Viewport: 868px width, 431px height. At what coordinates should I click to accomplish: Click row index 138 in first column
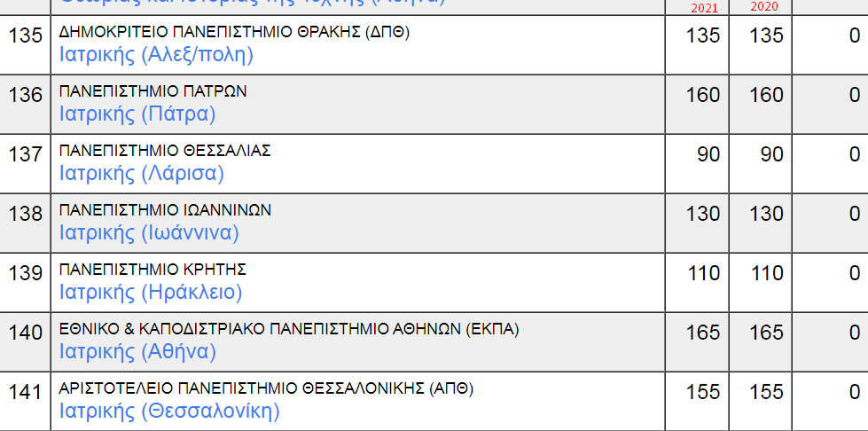pyautogui.click(x=26, y=214)
